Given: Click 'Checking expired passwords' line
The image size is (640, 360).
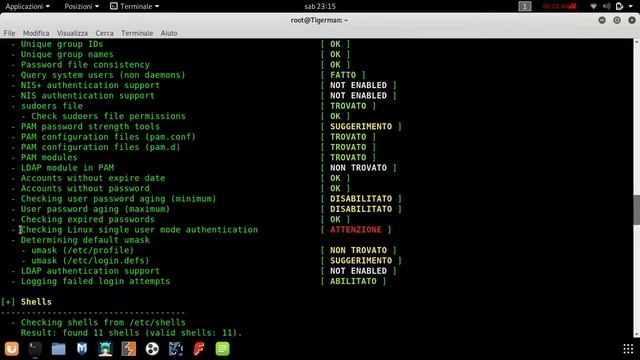Looking at the screenshot, I should (x=88, y=220).
